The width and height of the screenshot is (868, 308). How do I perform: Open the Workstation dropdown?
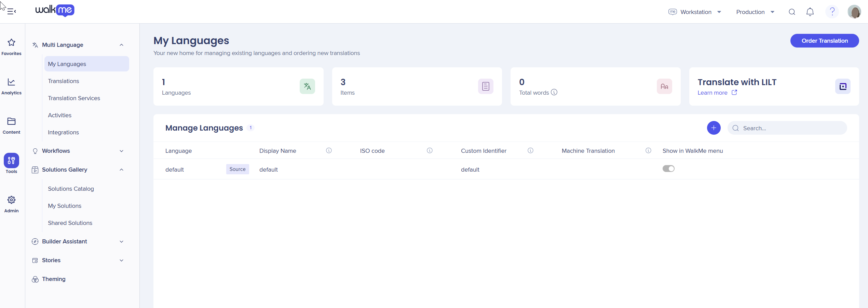coord(695,12)
